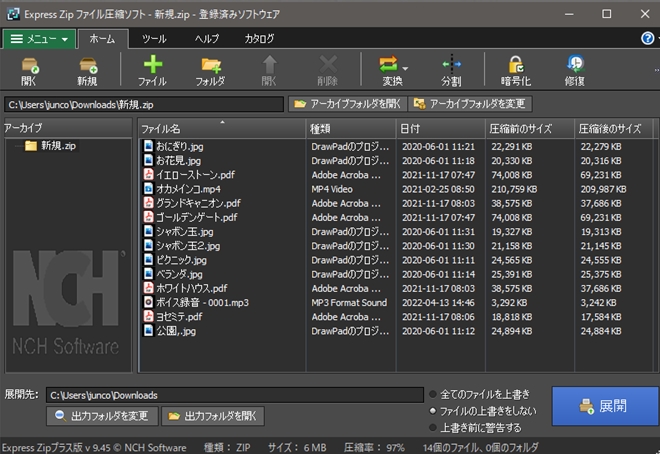
Task: Click the audio icon of ボイス録音 - 0001.mp3
Action: click(x=148, y=302)
